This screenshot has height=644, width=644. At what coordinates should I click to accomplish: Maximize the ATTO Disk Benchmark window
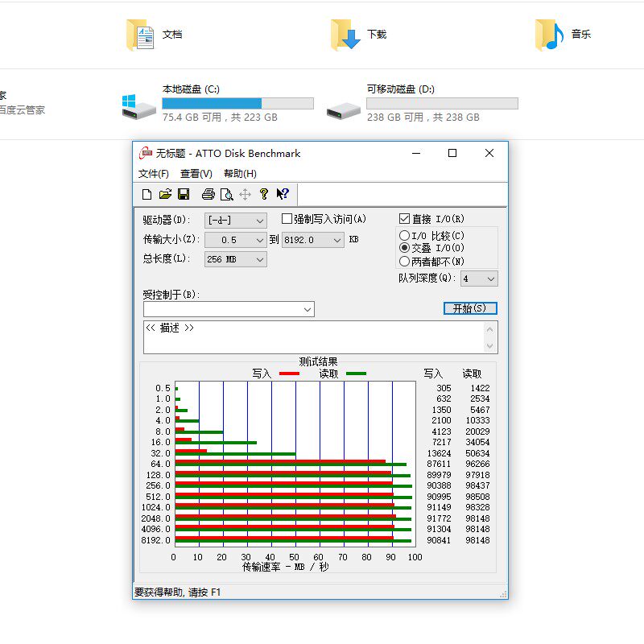(x=452, y=153)
